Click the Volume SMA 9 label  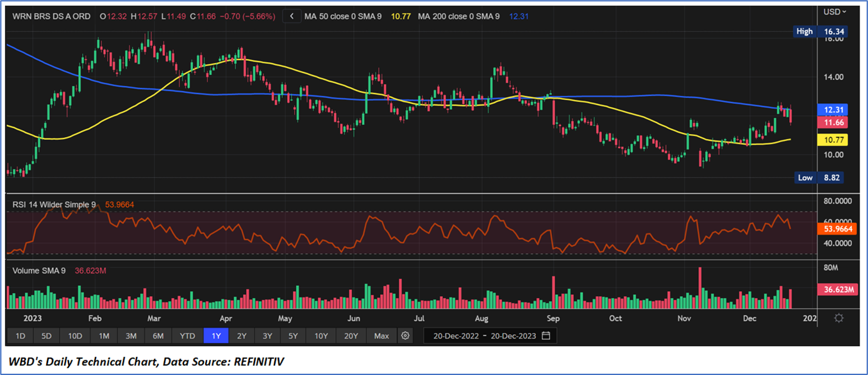coord(39,271)
